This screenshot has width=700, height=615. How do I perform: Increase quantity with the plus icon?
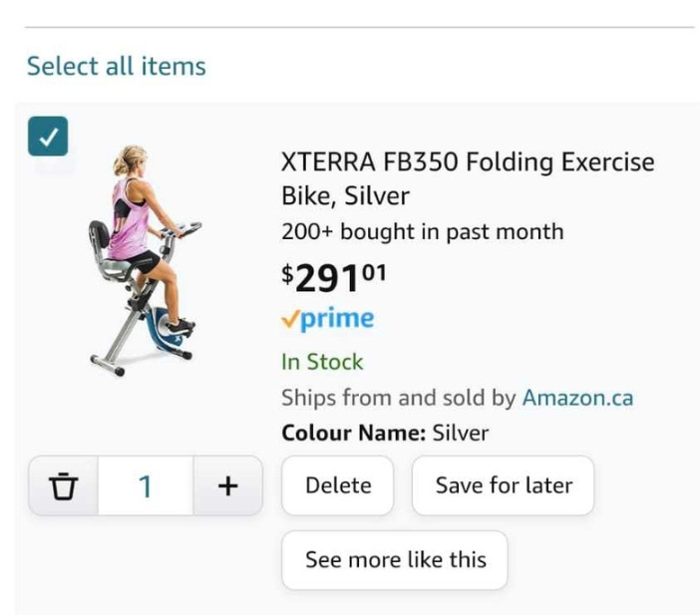(227, 485)
